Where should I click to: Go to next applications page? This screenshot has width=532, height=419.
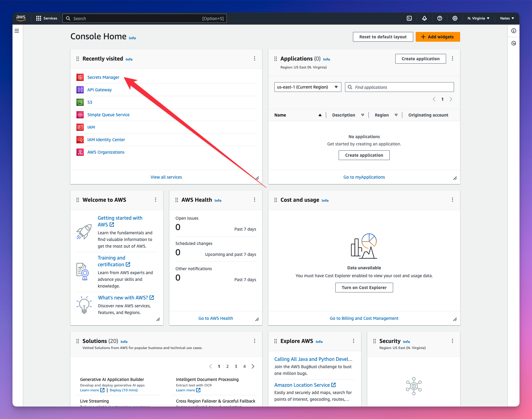coord(451,99)
